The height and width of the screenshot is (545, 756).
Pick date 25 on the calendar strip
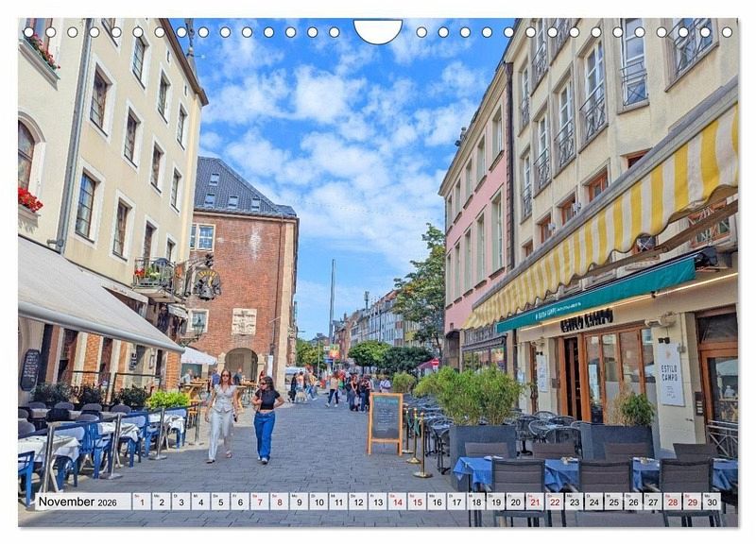pyautogui.click(x=613, y=502)
